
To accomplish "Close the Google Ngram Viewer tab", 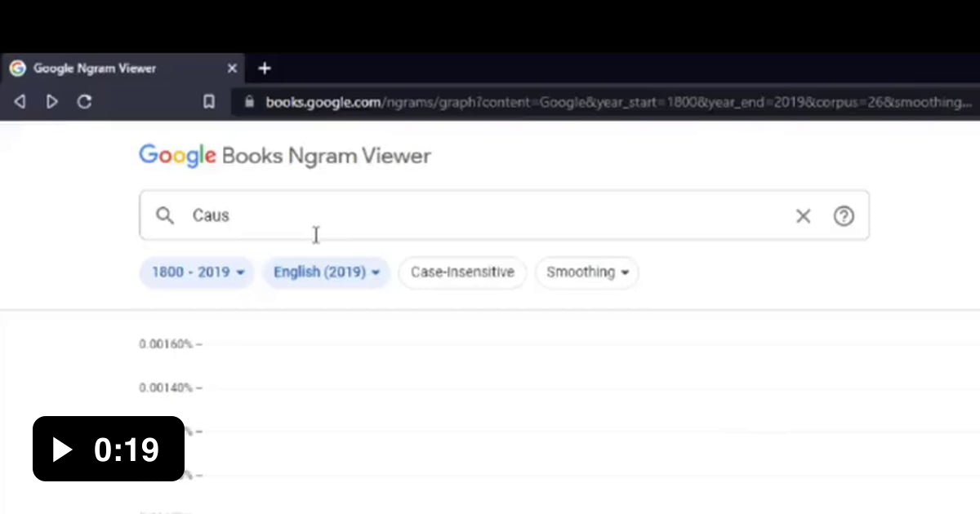I will (232, 69).
